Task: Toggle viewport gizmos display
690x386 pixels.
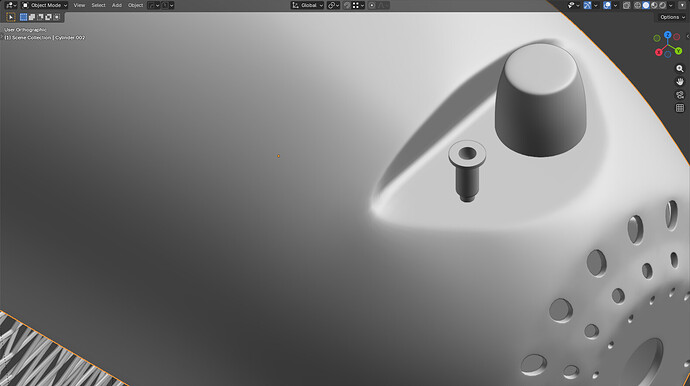Action: [x=587, y=5]
